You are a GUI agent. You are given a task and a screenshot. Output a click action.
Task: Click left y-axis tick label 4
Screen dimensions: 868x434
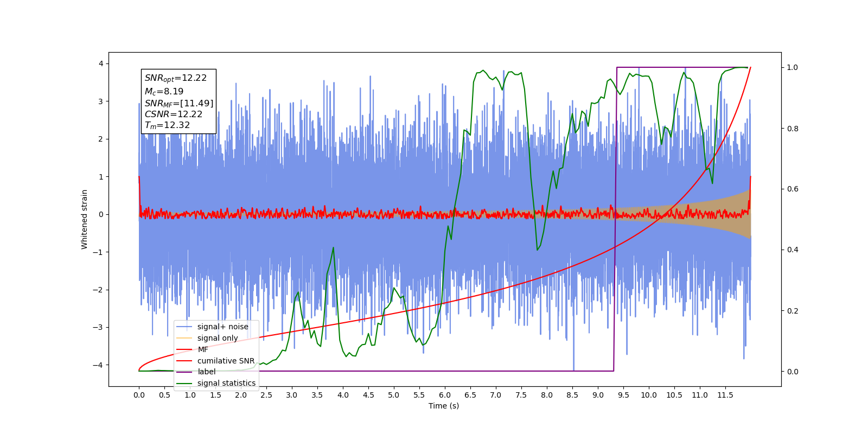point(100,63)
